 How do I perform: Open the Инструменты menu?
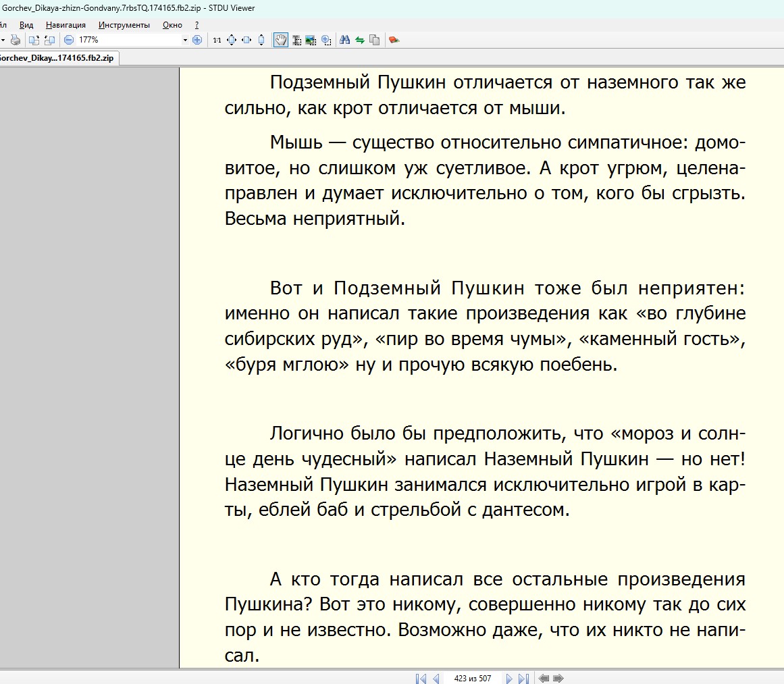click(124, 25)
